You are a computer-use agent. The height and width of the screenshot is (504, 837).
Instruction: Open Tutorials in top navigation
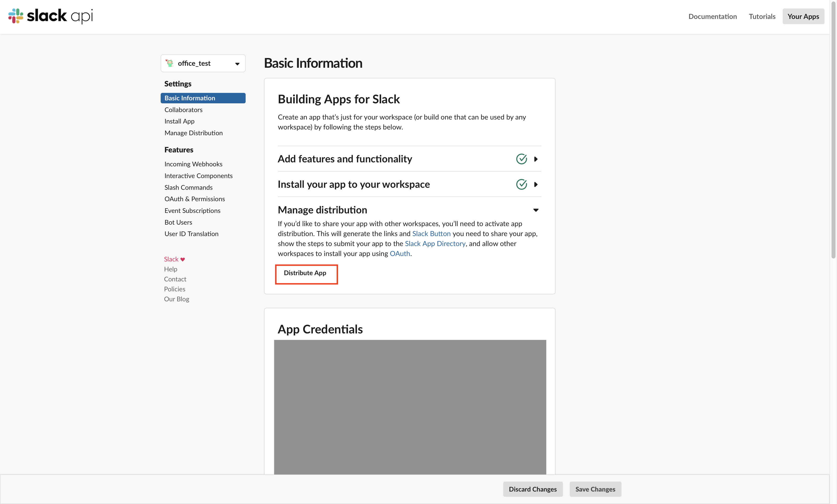762,16
